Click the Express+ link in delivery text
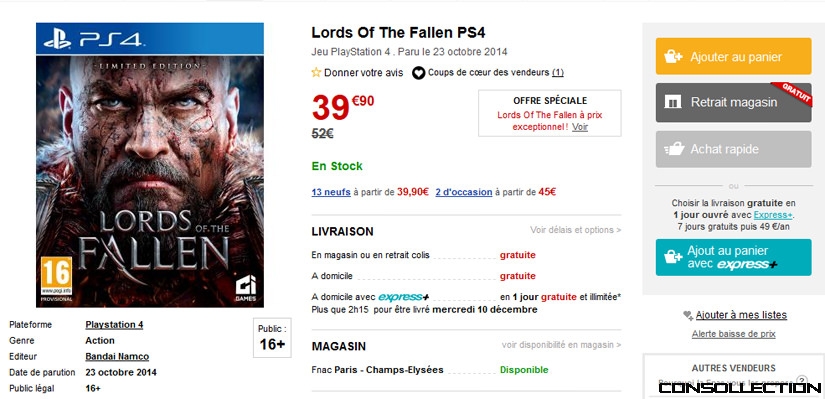 tap(773, 215)
